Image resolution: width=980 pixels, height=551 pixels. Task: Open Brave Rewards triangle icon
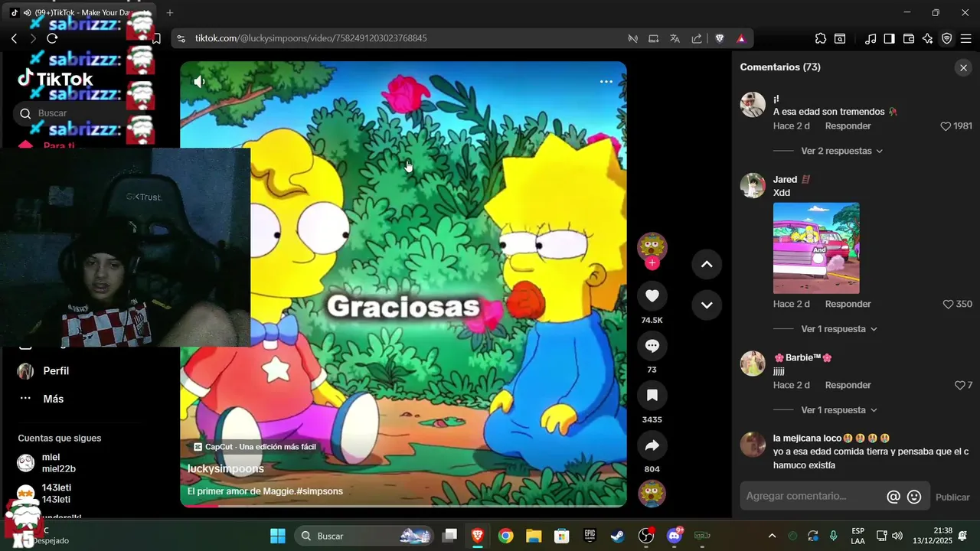pos(741,38)
